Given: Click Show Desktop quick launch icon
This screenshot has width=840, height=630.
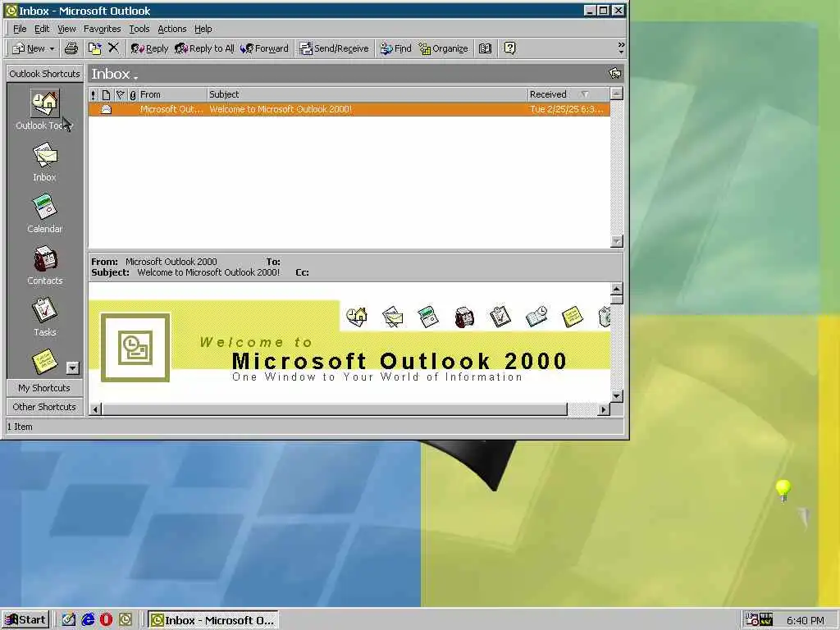Looking at the screenshot, I should 69,620.
